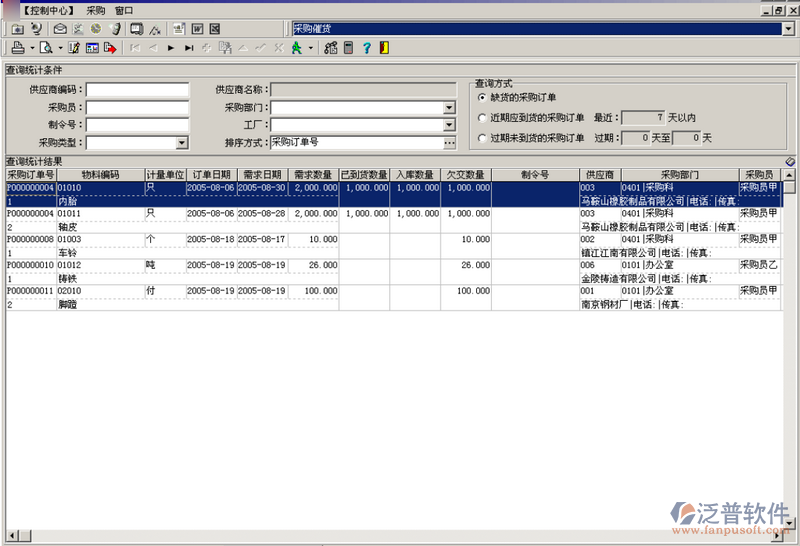The height and width of the screenshot is (546, 800).
Task: Open the 采购 menu
Action: [95, 9]
